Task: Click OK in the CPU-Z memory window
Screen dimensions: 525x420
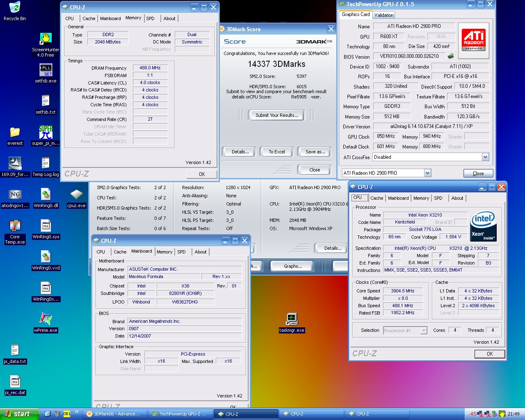Action: click(x=202, y=174)
